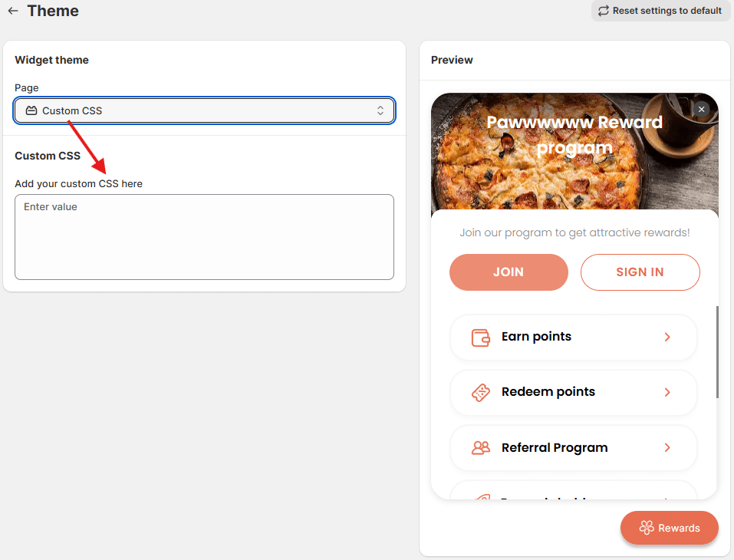Image resolution: width=734 pixels, height=560 pixels.
Task: Focus the custom CSS text area
Action: pos(204,237)
